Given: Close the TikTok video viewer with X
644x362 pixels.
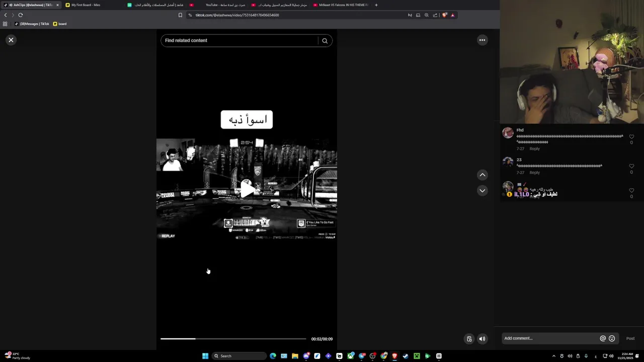Looking at the screenshot, I should (x=11, y=40).
